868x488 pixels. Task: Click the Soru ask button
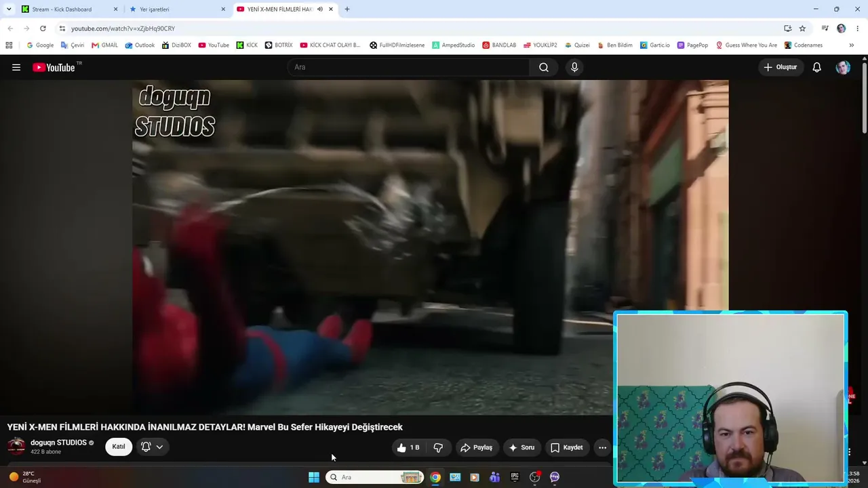pos(521,447)
